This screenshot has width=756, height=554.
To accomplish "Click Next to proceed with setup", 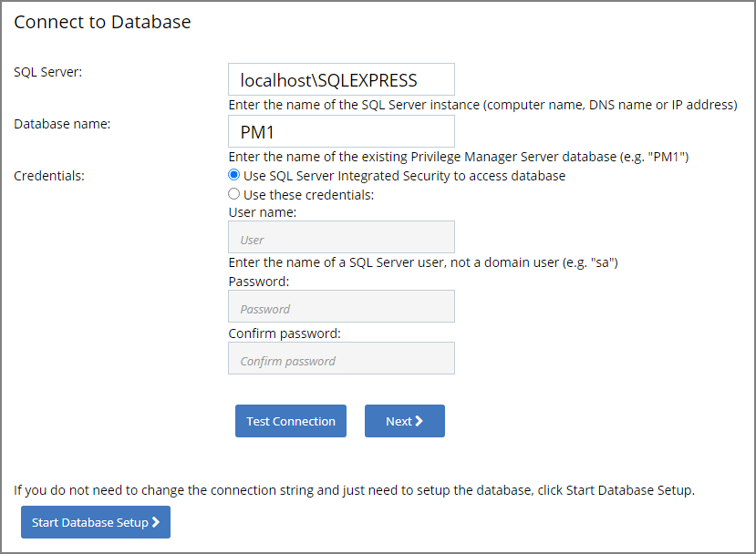I will (404, 421).
